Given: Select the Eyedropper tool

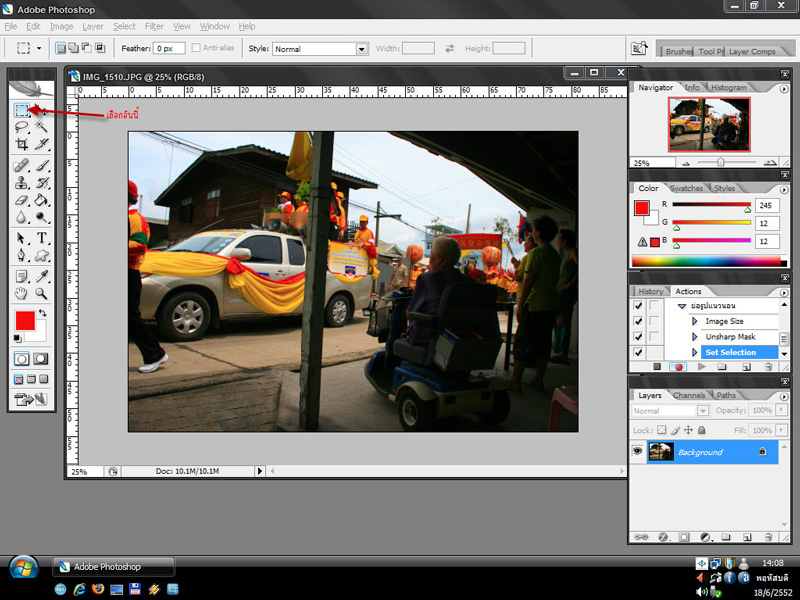Looking at the screenshot, I should click(41, 276).
